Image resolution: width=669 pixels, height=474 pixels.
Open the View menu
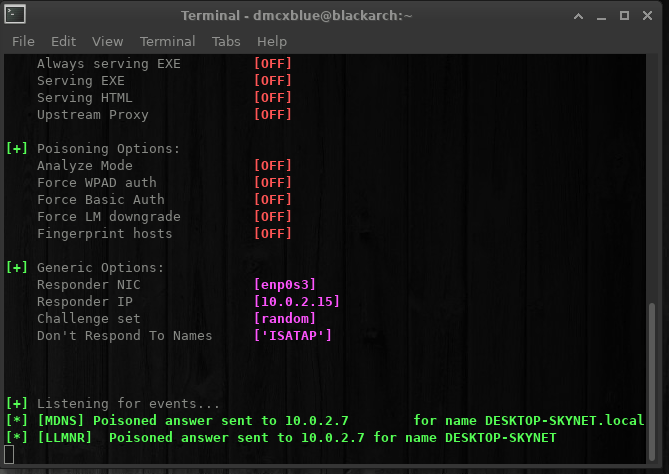107,41
